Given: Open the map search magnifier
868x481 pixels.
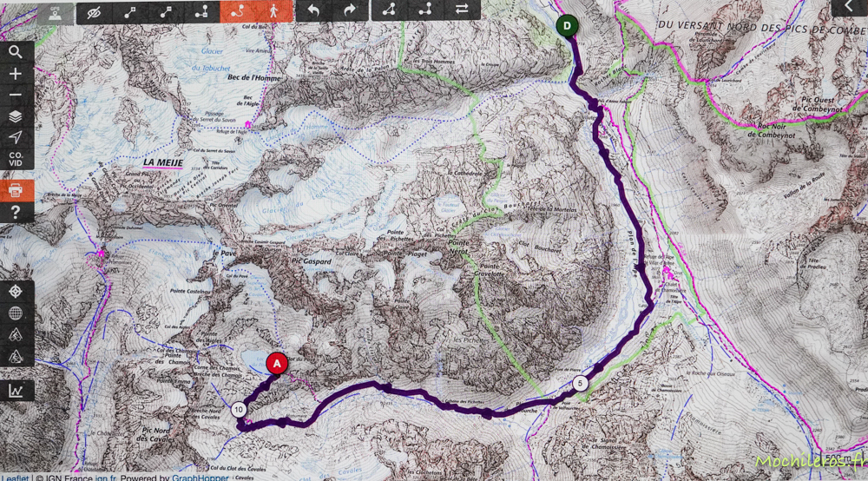Looking at the screenshot, I should (16, 52).
